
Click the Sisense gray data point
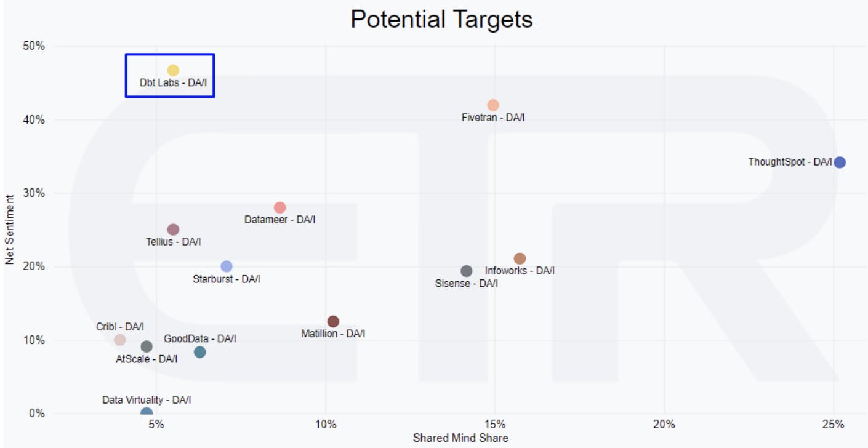(467, 271)
